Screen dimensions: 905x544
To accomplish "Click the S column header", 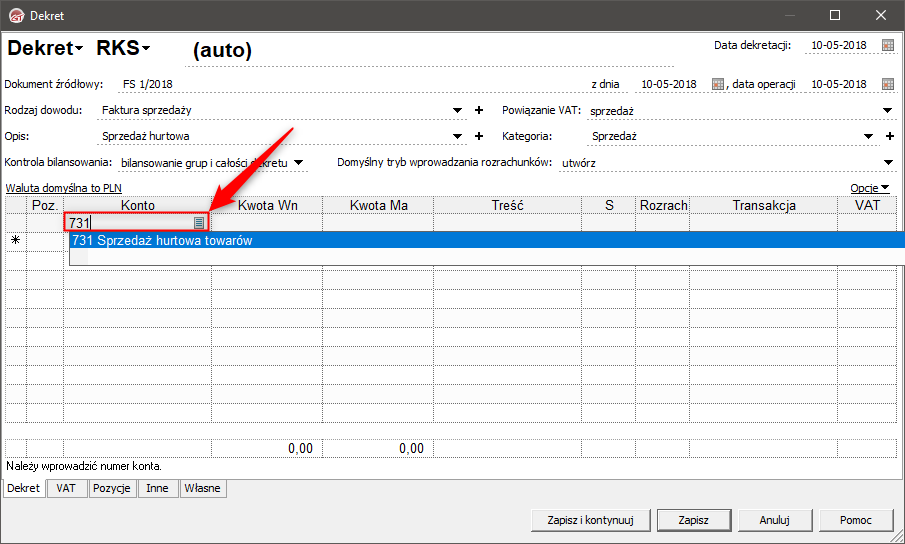I will tap(609, 205).
